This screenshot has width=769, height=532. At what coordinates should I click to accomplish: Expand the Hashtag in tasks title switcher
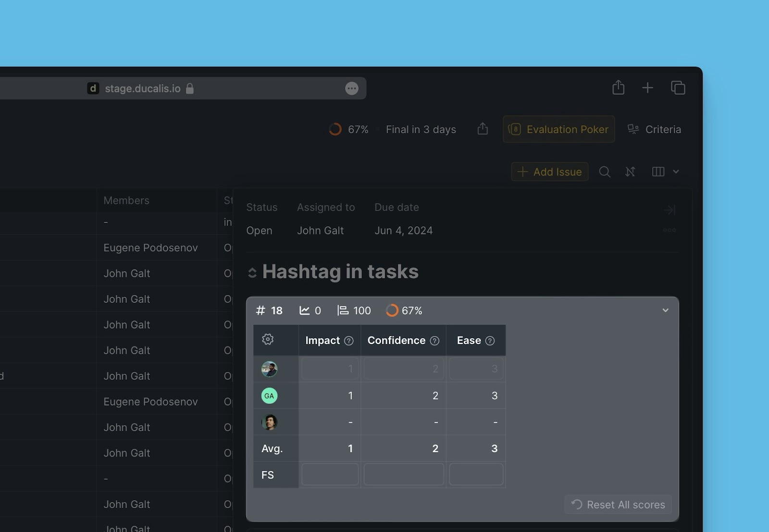252,273
